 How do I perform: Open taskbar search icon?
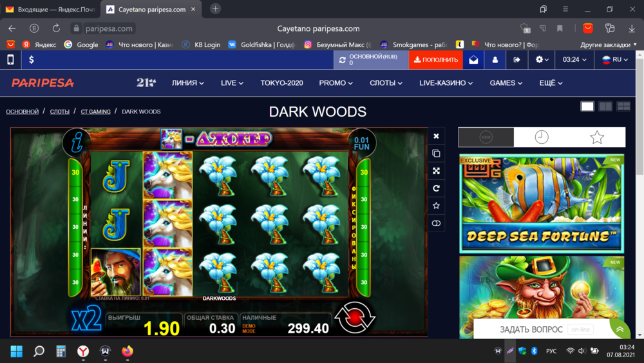coord(39,351)
